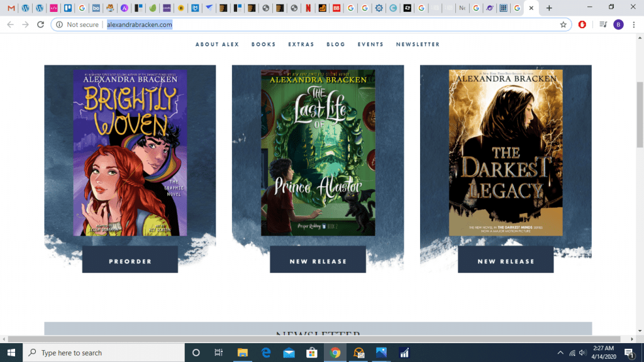The image size is (644, 362).
Task: Open the Books menu item
Action: (264, 45)
